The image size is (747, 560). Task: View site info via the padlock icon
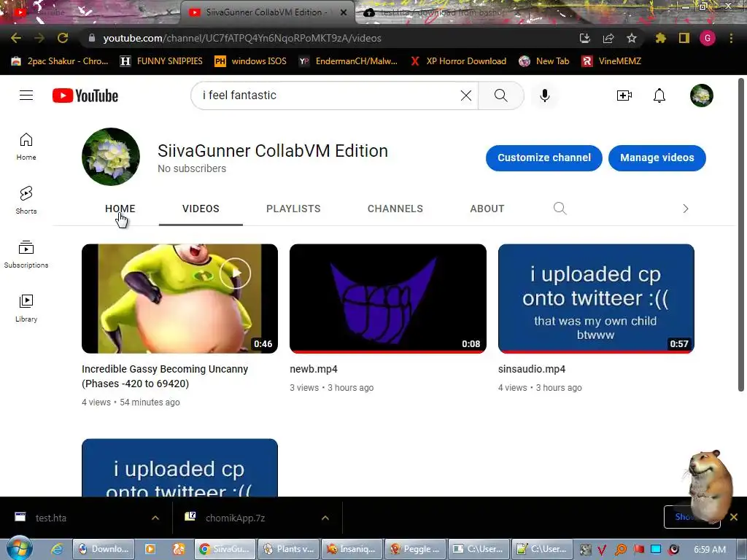pos(91,38)
